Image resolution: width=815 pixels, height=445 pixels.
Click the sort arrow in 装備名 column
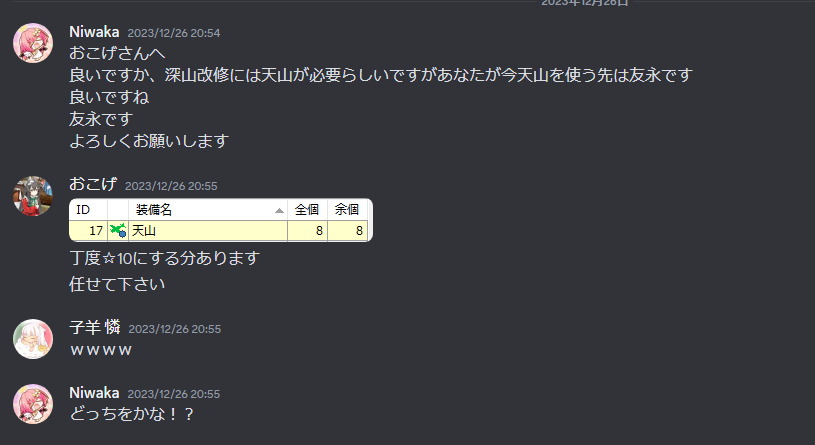click(x=279, y=210)
